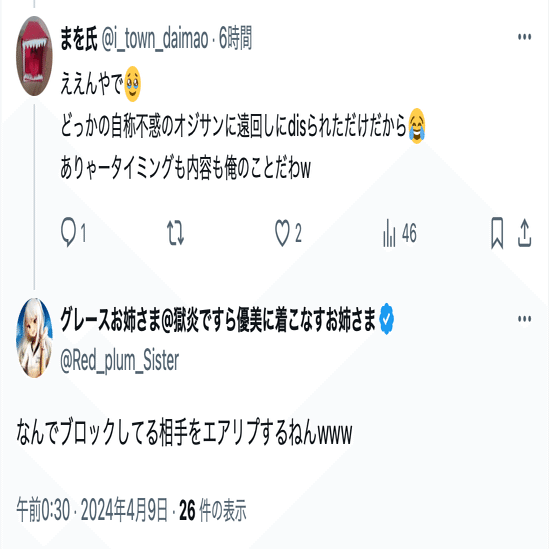The image size is (549, 549).
Task: Visit profile via the まを氏 display name
Action: [78, 38]
